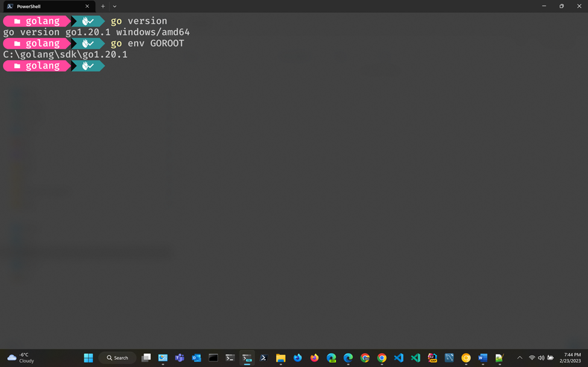This screenshot has width=588, height=367.
Task: Open the dark blue PowerShell taskbar icon
Action: pyautogui.click(x=264, y=357)
